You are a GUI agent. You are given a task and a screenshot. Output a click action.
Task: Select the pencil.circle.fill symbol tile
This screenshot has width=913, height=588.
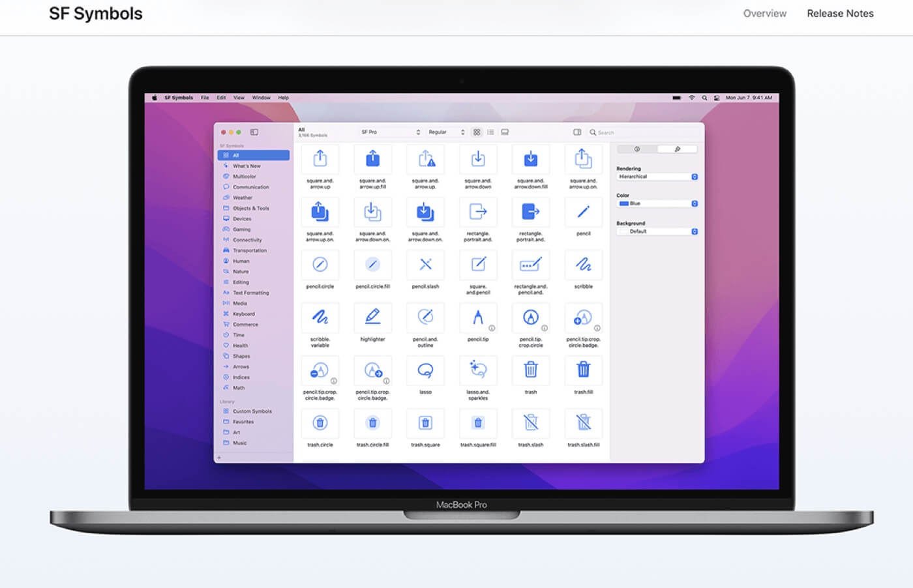[372, 265]
